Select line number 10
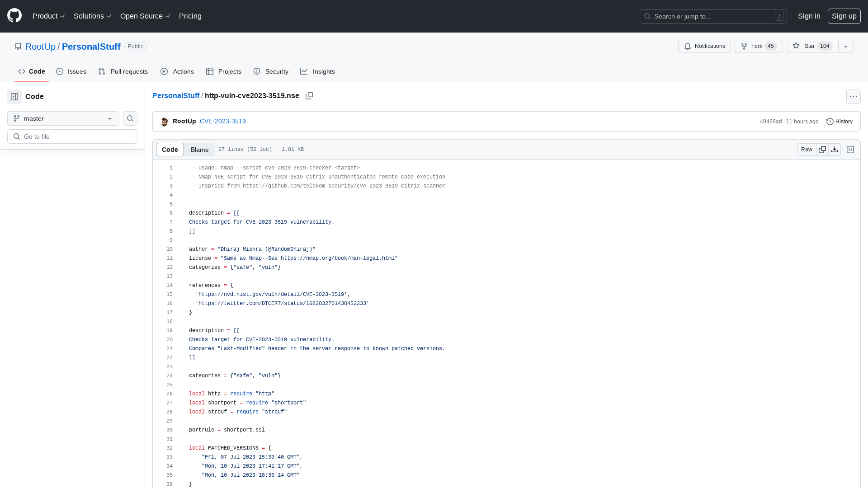The image size is (868, 488). [170, 249]
